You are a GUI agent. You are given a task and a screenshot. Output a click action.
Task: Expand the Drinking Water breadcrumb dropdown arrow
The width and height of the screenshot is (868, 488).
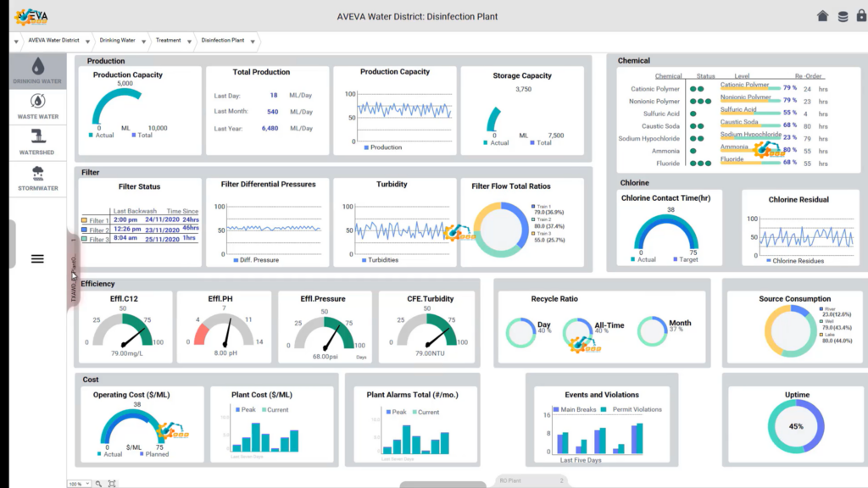[142, 41]
